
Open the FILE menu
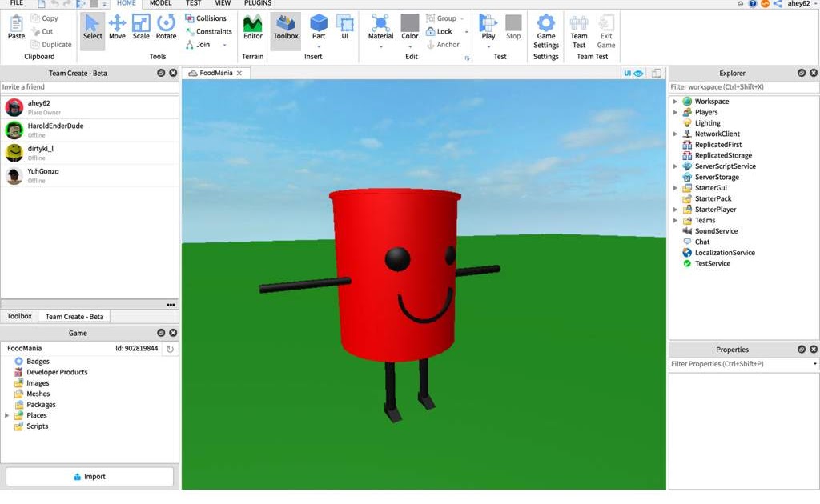click(17, 3)
